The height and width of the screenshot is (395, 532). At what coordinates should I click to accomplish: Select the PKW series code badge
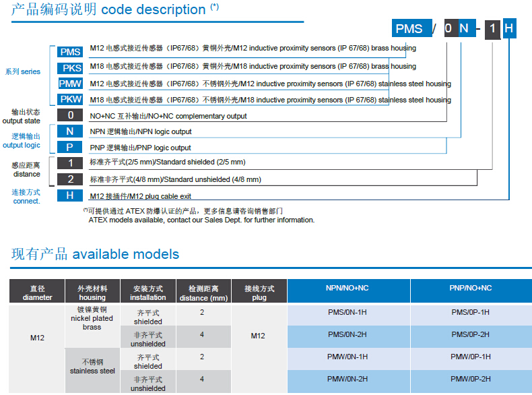(x=70, y=100)
